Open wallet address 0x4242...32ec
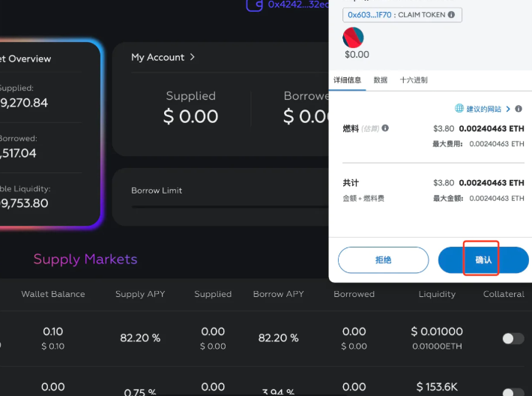Viewport: 532px width, 396px height. [x=298, y=4]
